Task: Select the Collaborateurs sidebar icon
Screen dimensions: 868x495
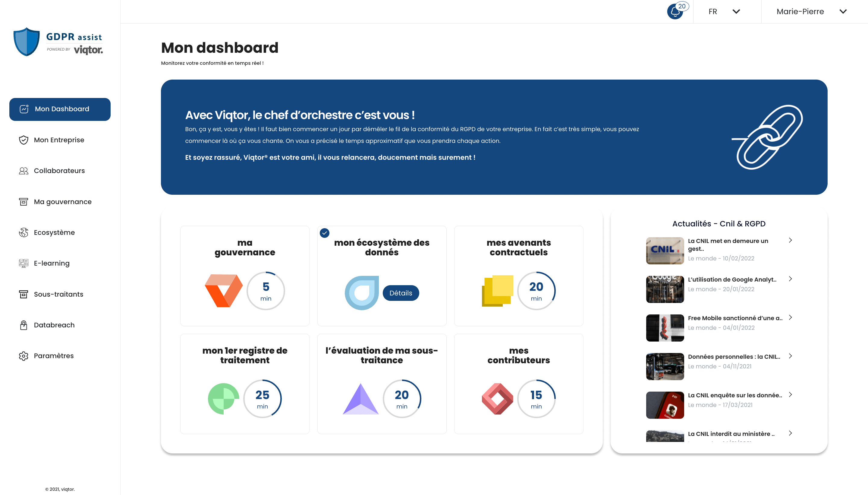Action: [23, 171]
